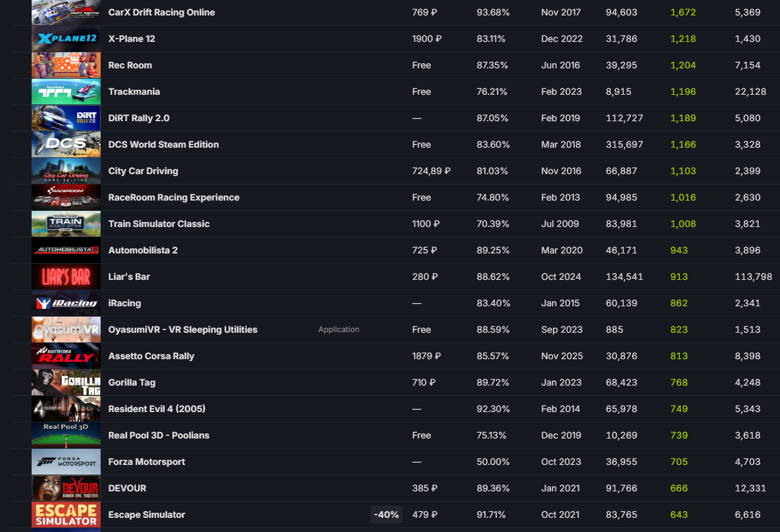The image size is (780, 532).
Task: Click the Resident Evil 4 (2005) title
Action: (157, 409)
